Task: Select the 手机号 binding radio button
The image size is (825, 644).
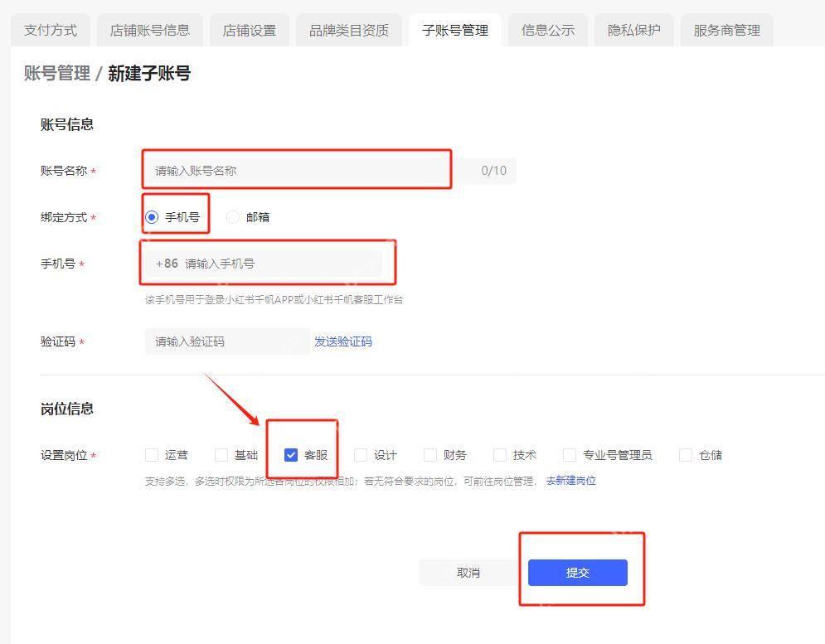Action: point(152,217)
